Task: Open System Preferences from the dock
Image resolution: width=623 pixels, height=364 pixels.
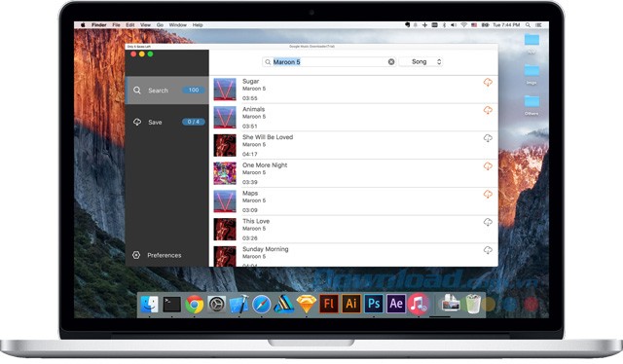Action: pyautogui.click(x=216, y=305)
